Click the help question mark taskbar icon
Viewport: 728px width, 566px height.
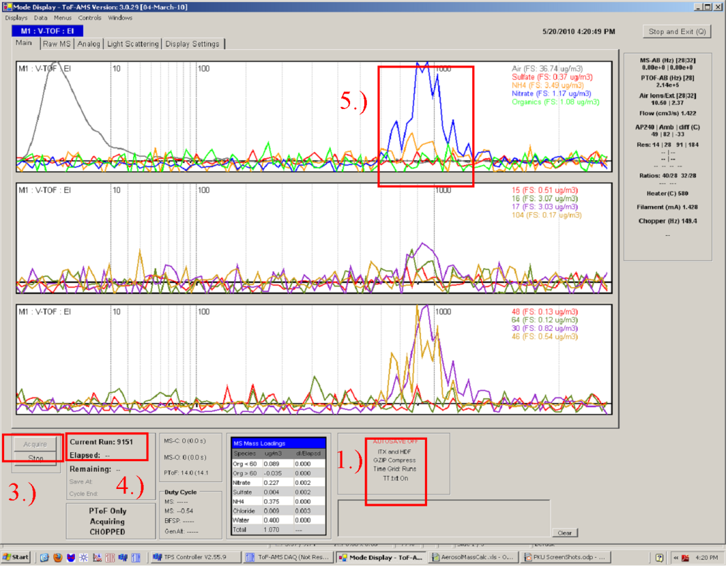pyautogui.click(x=659, y=557)
